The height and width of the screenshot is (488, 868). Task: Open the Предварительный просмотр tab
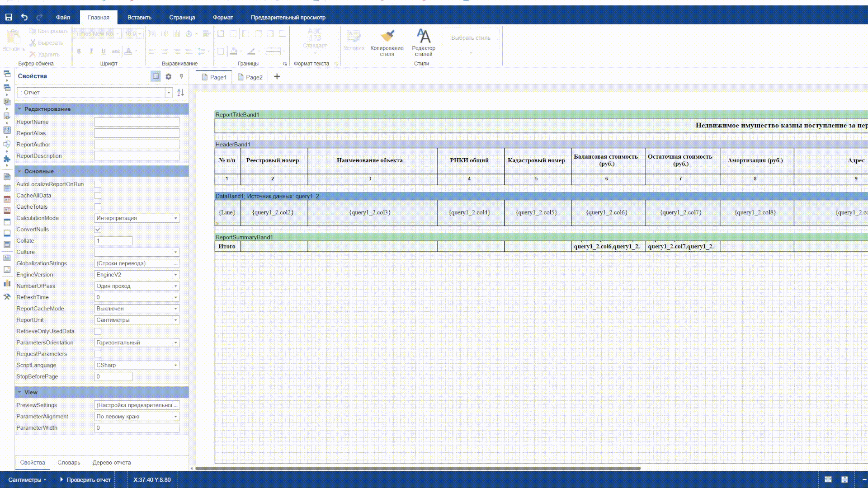tap(288, 17)
